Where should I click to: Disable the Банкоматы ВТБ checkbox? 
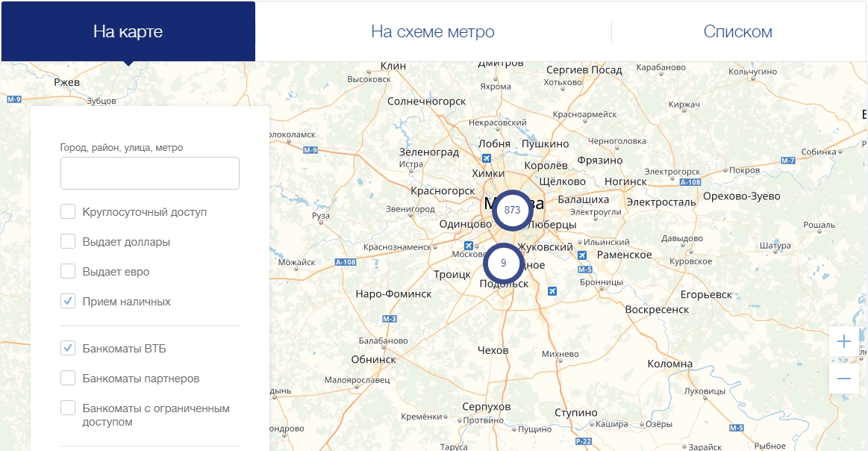68,349
